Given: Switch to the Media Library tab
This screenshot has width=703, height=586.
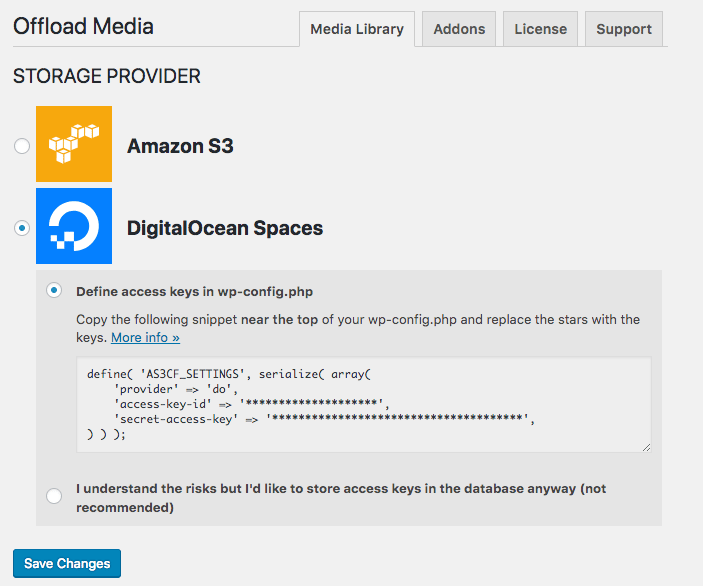Looking at the screenshot, I should 357,29.
